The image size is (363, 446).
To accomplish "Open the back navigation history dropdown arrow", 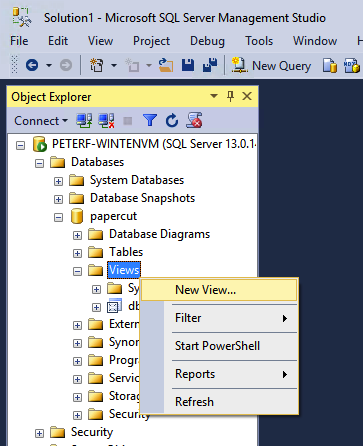I will coord(49,65).
